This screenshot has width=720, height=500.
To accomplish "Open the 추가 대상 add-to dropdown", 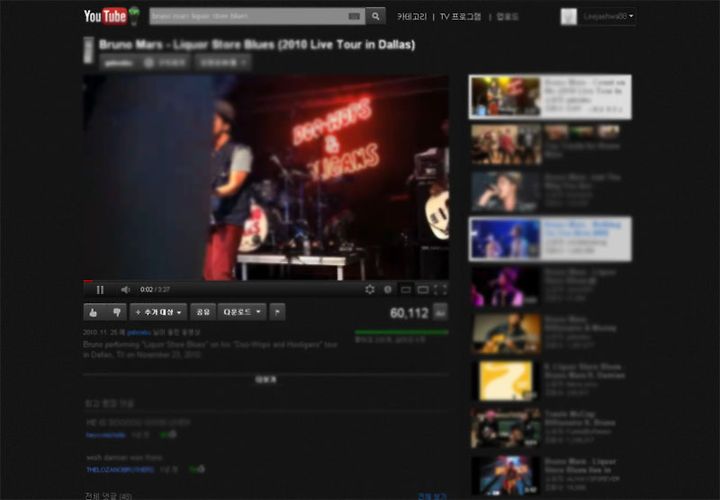I will pyautogui.click(x=158, y=312).
